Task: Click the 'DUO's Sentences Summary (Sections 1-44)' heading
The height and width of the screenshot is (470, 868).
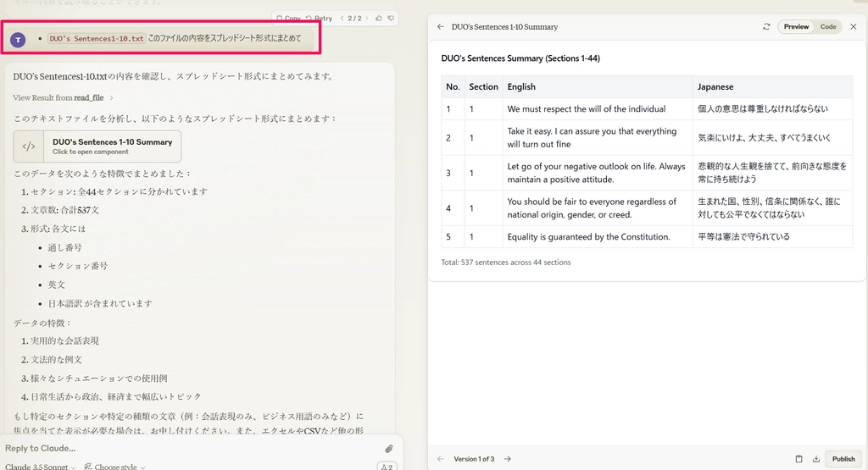Action: click(x=520, y=58)
